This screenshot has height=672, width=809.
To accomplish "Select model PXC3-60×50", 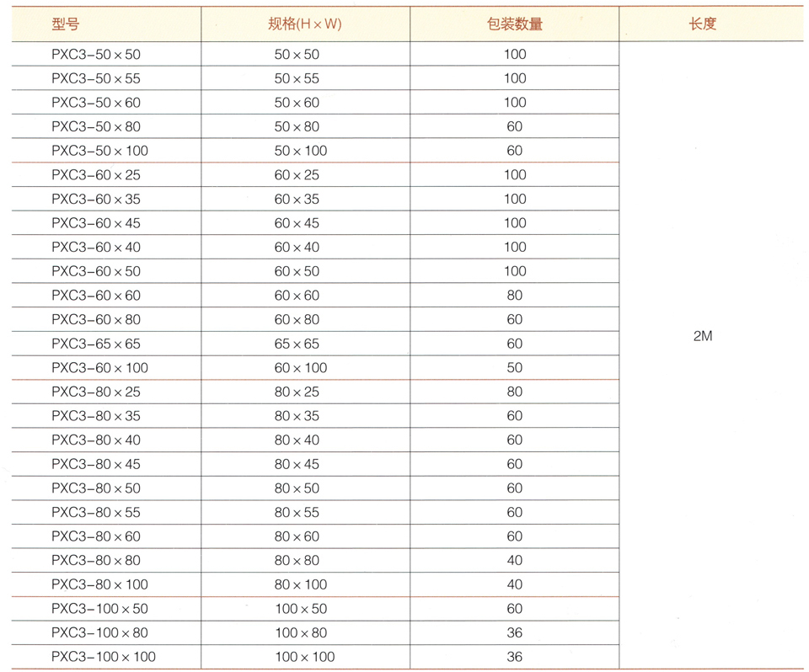I will pyautogui.click(x=96, y=271).
